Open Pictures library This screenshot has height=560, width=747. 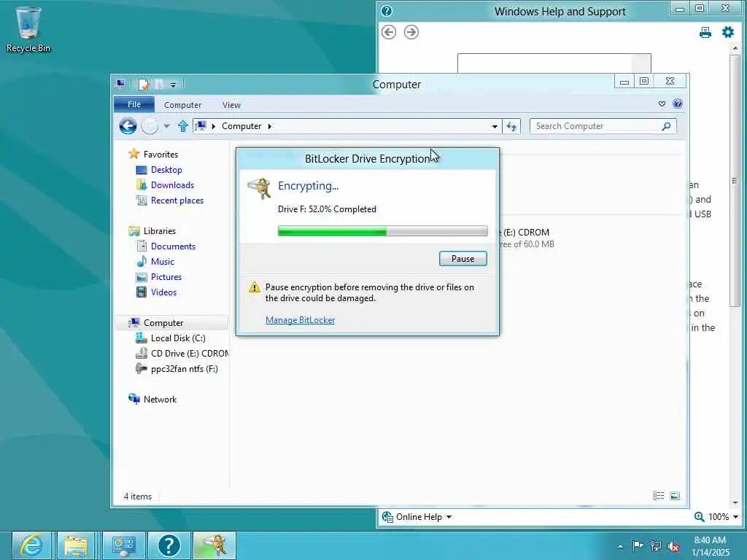(166, 276)
